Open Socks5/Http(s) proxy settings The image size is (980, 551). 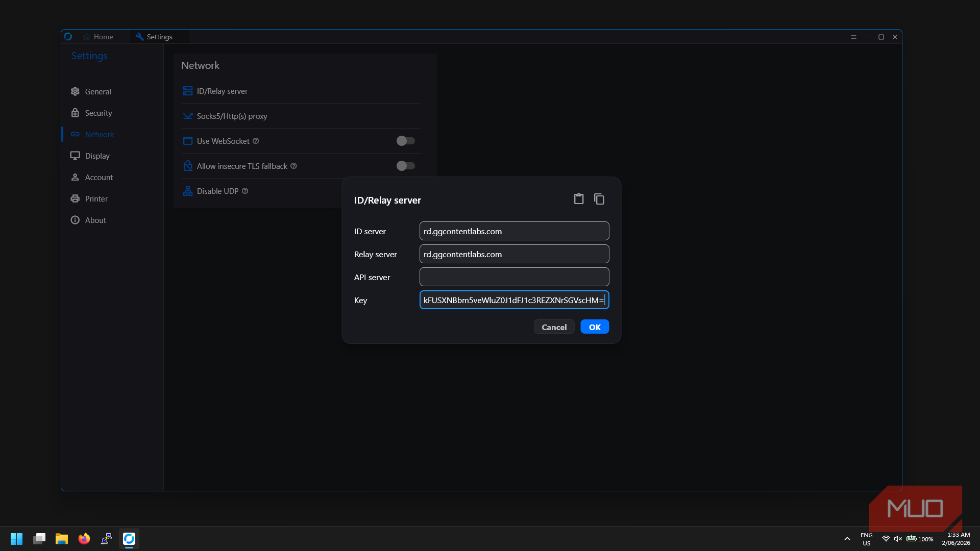pos(302,116)
